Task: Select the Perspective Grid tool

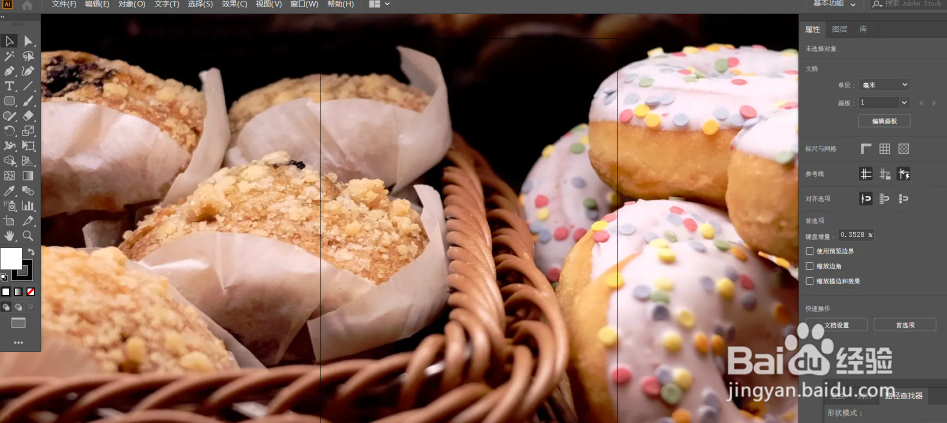Action: click(28, 161)
